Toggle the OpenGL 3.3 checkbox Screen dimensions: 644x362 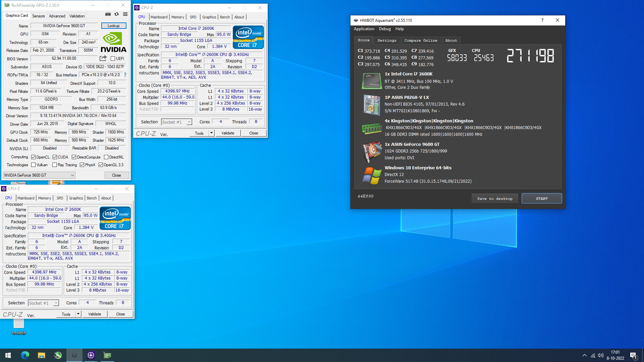(101, 165)
